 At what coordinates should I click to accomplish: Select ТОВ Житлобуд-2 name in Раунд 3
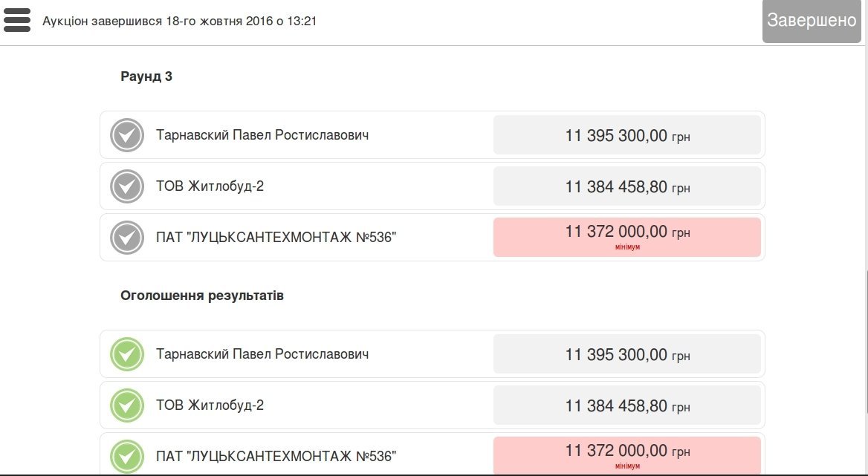(x=210, y=186)
